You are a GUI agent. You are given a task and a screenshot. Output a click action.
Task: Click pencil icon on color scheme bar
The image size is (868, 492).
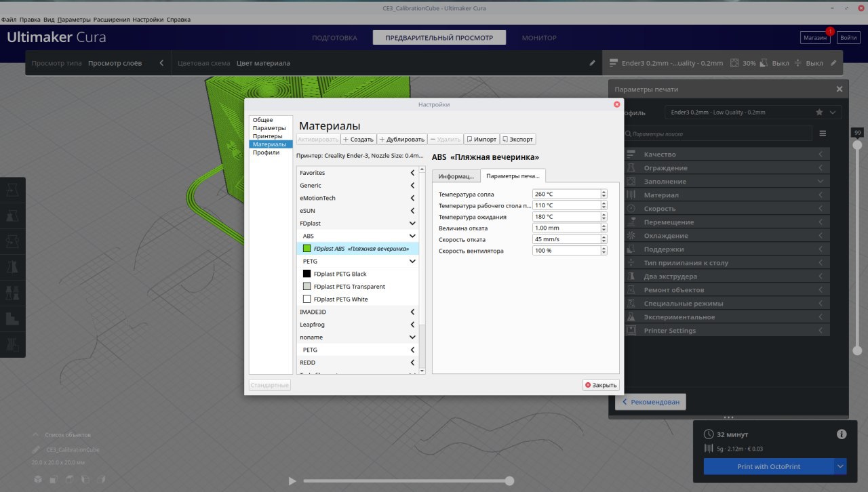click(x=592, y=63)
